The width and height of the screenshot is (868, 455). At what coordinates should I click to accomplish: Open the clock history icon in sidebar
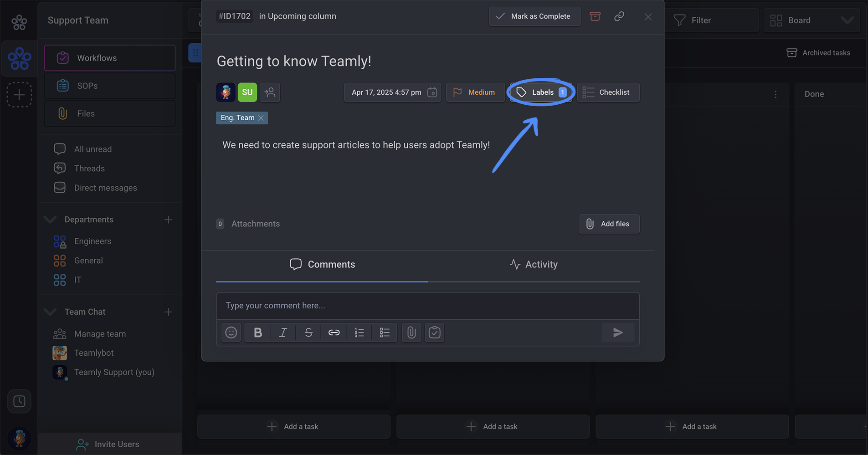19,401
